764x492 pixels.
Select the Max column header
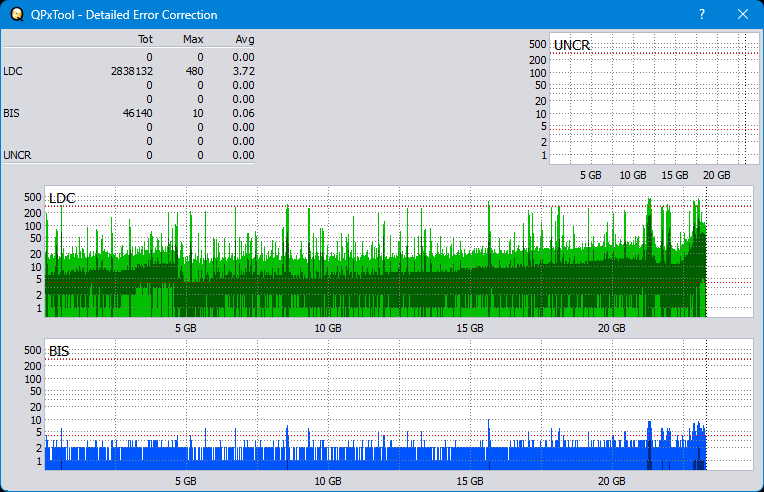(x=193, y=39)
